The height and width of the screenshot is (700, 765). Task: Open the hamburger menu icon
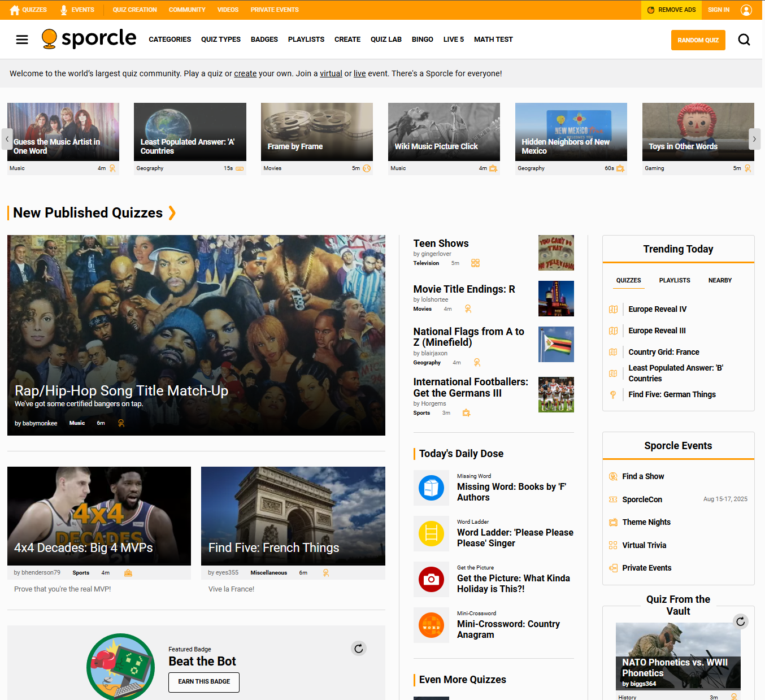[22, 40]
